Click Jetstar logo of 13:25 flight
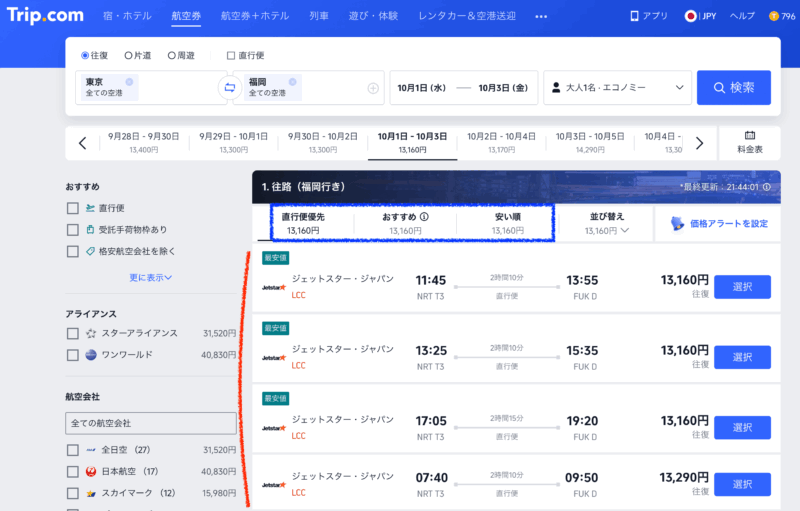 (274, 357)
